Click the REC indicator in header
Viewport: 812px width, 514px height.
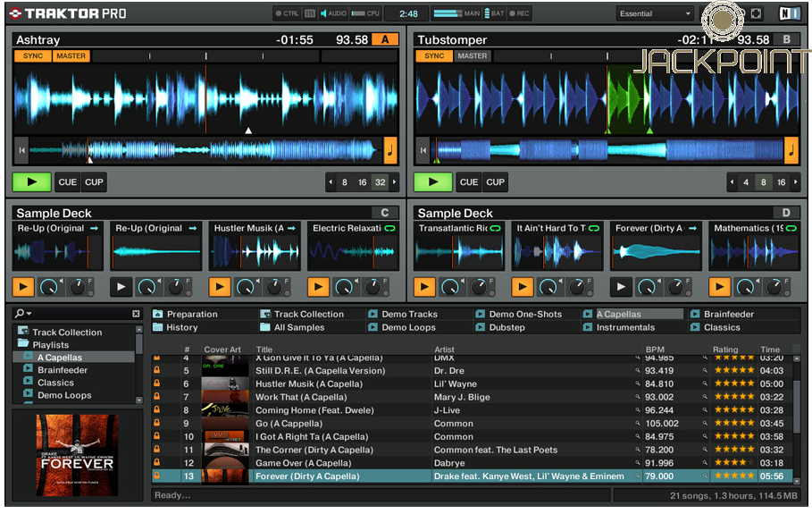(x=519, y=13)
